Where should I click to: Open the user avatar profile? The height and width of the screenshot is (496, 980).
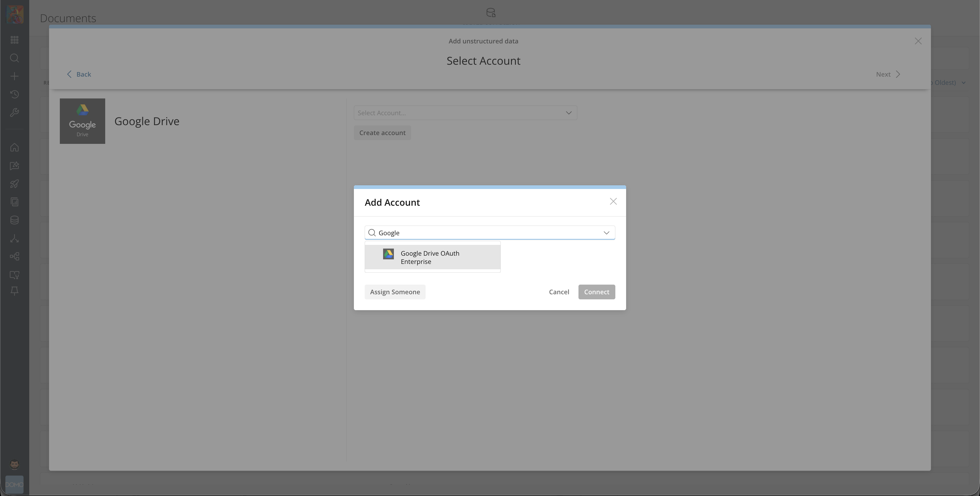coord(14,465)
